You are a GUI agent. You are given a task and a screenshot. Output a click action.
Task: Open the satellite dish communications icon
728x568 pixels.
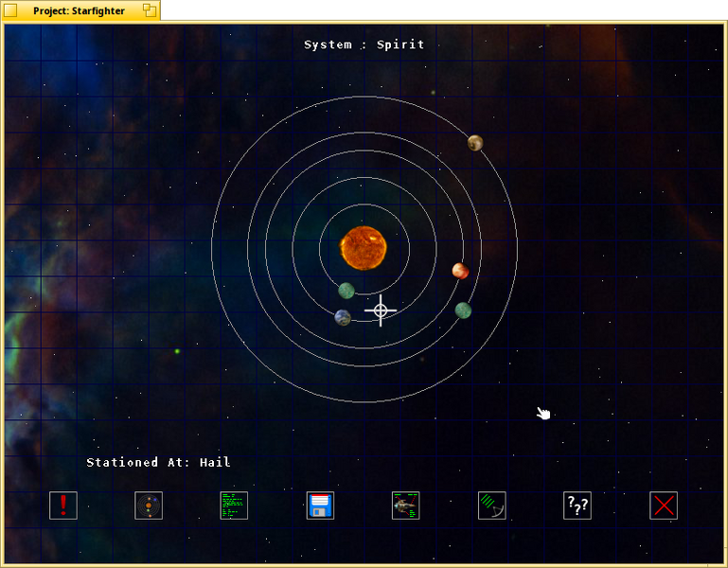point(491,506)
